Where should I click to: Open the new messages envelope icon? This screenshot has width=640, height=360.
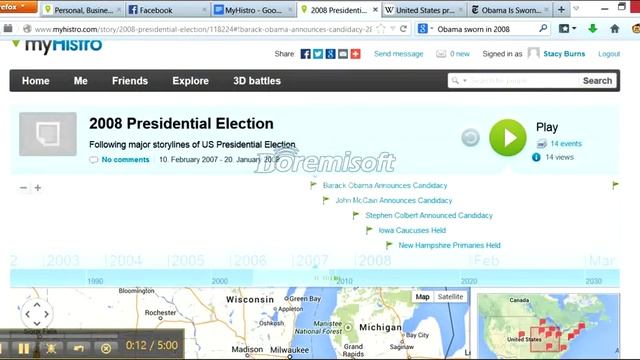pos(441,54)
